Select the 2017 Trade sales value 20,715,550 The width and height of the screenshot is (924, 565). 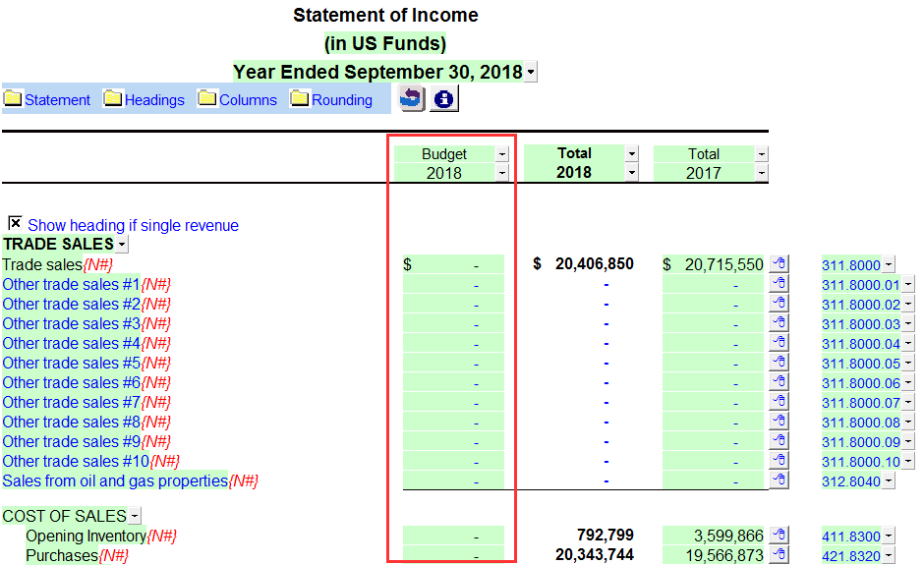pyautogui.click(x=713, y=264)
